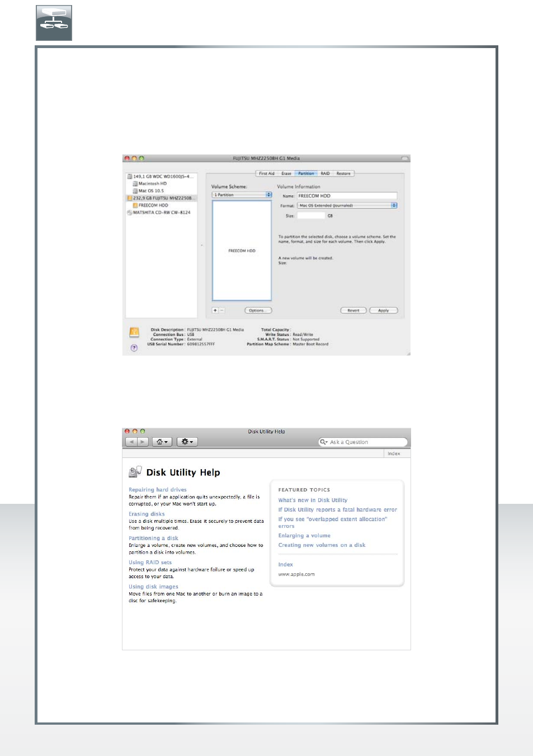This screenshot has width=533, height=756.
Task: Click in the volume Name field
Action: tap(347, 196)
